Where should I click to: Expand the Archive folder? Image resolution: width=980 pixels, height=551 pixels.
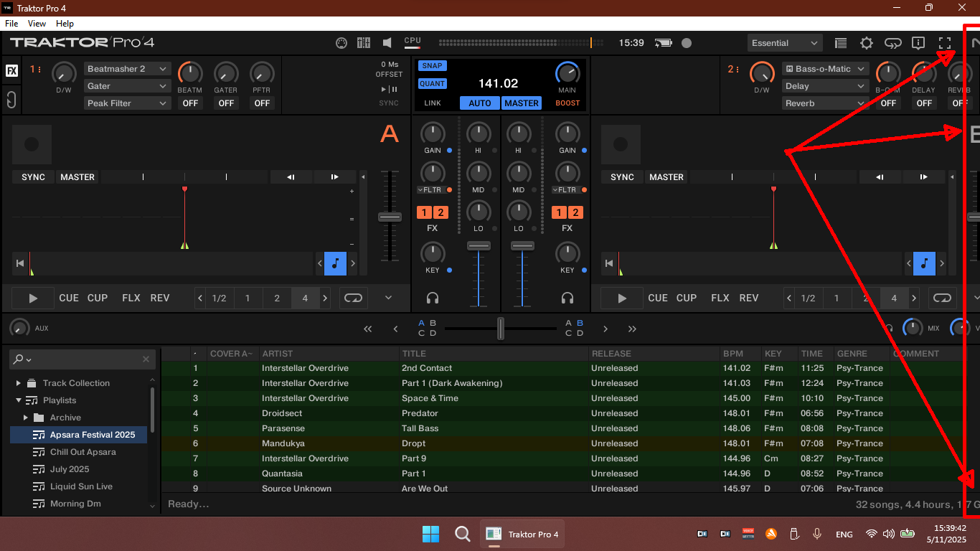click(x=26, y=418)
